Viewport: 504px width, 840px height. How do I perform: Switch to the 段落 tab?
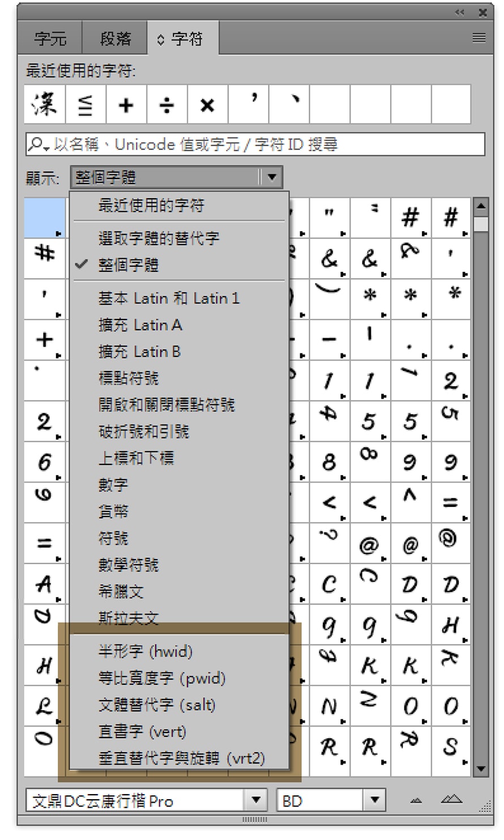pyautogui.click(x=115, y=39)
